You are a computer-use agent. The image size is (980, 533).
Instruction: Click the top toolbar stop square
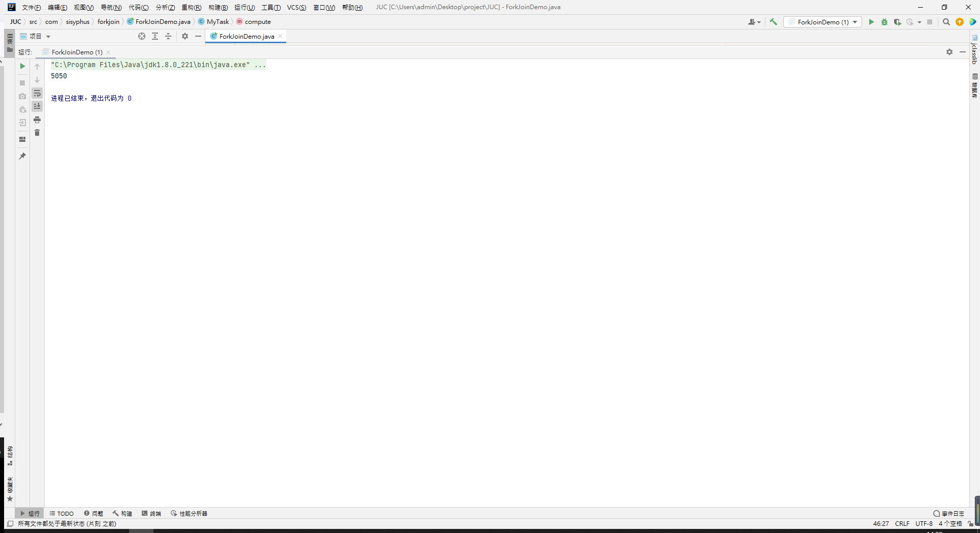point(930,22)
